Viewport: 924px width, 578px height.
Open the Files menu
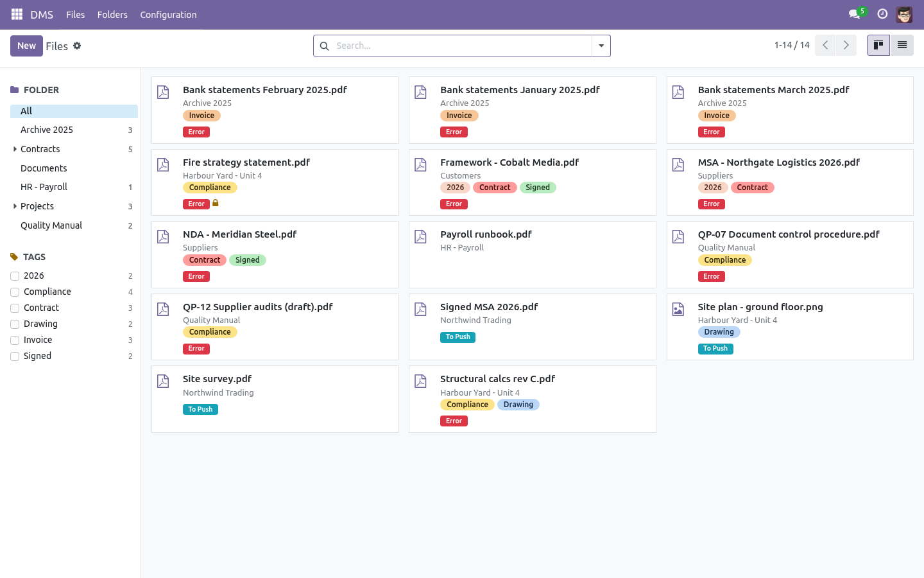coord(75,15)
